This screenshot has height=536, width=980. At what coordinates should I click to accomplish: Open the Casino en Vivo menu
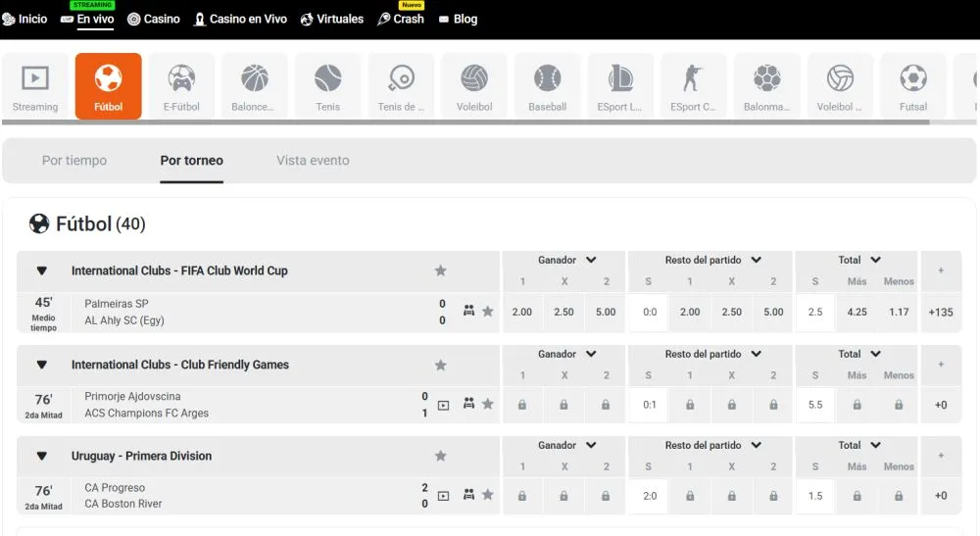click(x=240, y=19)
